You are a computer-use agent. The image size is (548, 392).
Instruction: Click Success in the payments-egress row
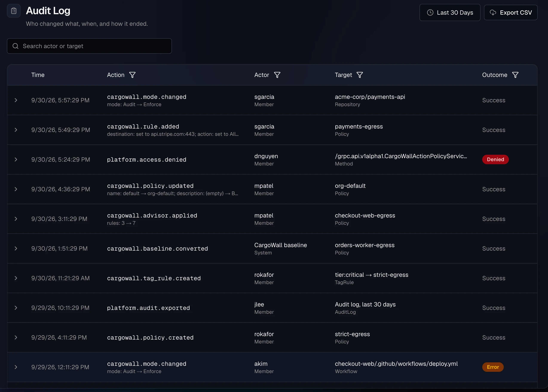coord(493,130)
